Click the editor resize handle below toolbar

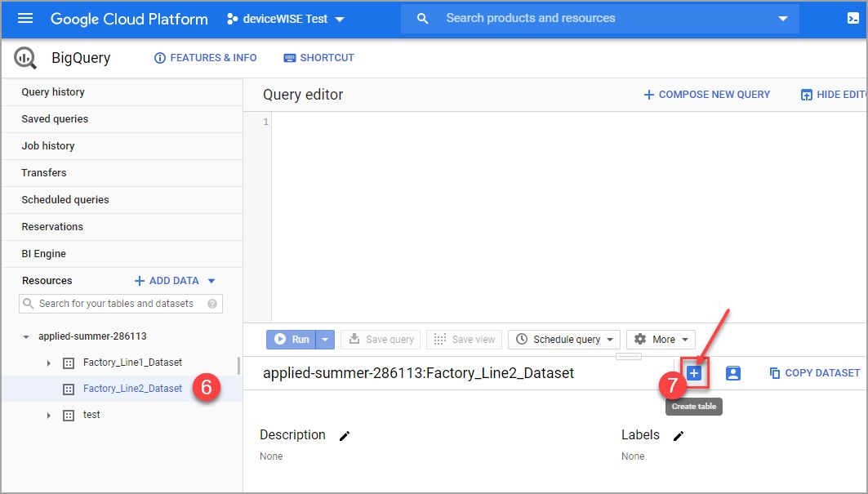[628, 356]
